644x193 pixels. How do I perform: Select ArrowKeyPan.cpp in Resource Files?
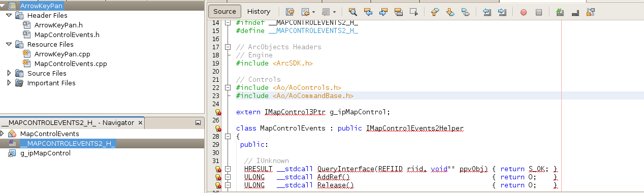(62, 54)
